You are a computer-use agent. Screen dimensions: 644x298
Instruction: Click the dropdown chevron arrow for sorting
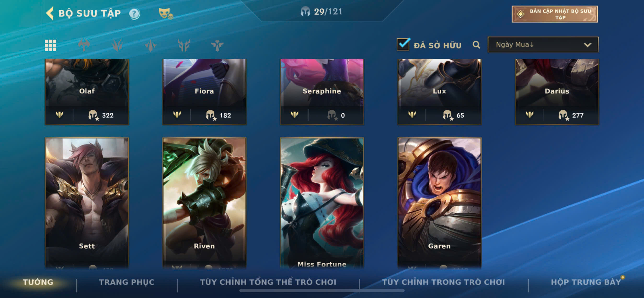point(587,45)
